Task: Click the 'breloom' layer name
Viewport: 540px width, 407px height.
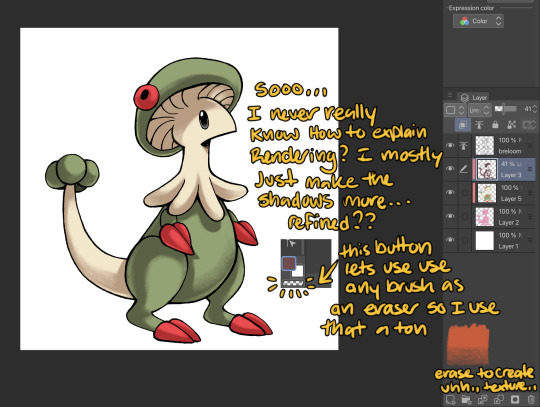Action: (510, 151)
